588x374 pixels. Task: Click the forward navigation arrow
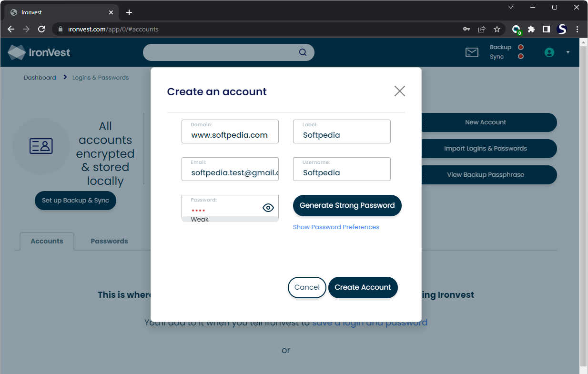(26, 29)
